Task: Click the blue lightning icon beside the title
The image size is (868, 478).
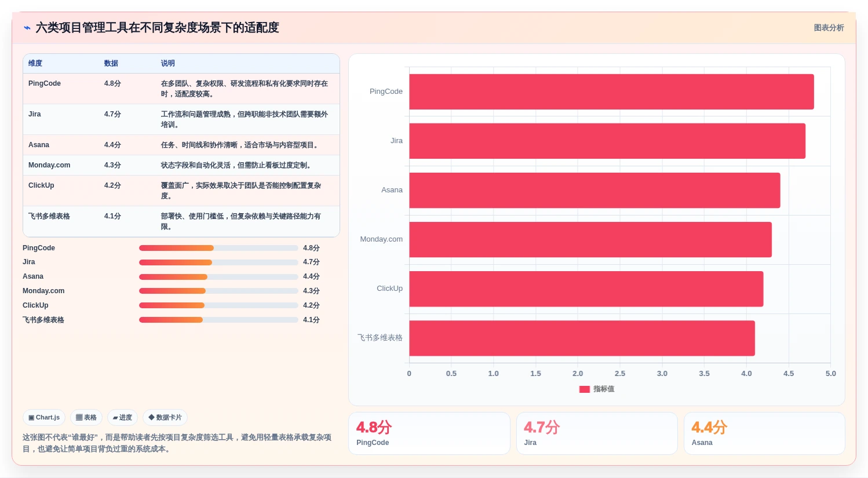Action: point(27,28)
